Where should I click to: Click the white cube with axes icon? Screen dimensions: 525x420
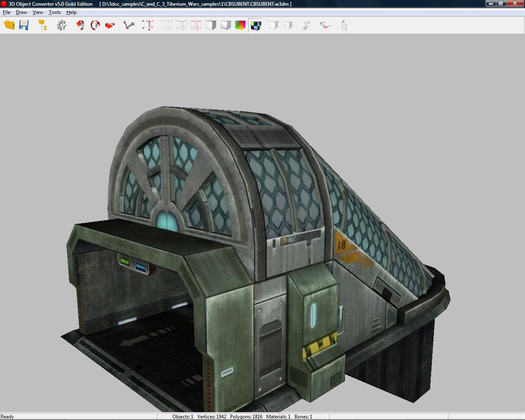click(274, 25)
